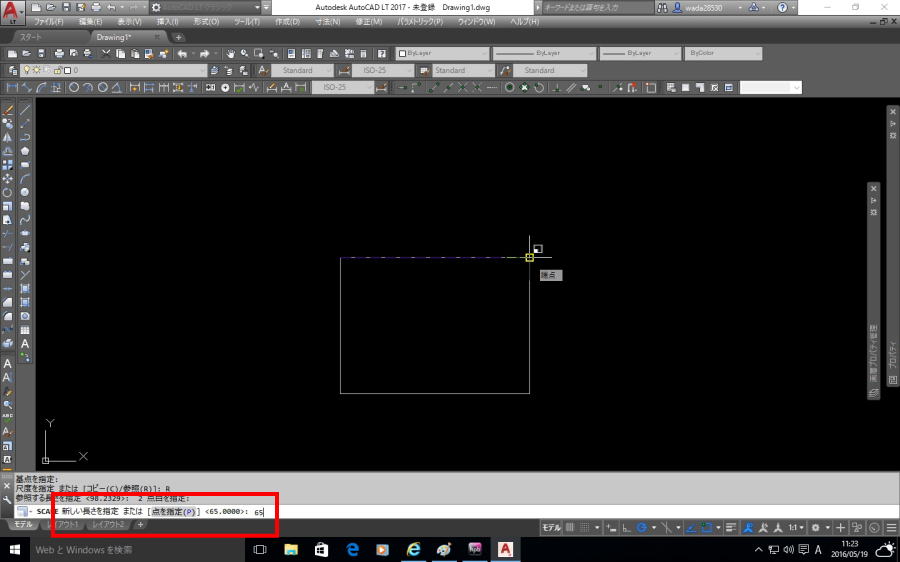Click the Help question mark toolbar icon
900x562 pixels.
[x=382, y=53]
